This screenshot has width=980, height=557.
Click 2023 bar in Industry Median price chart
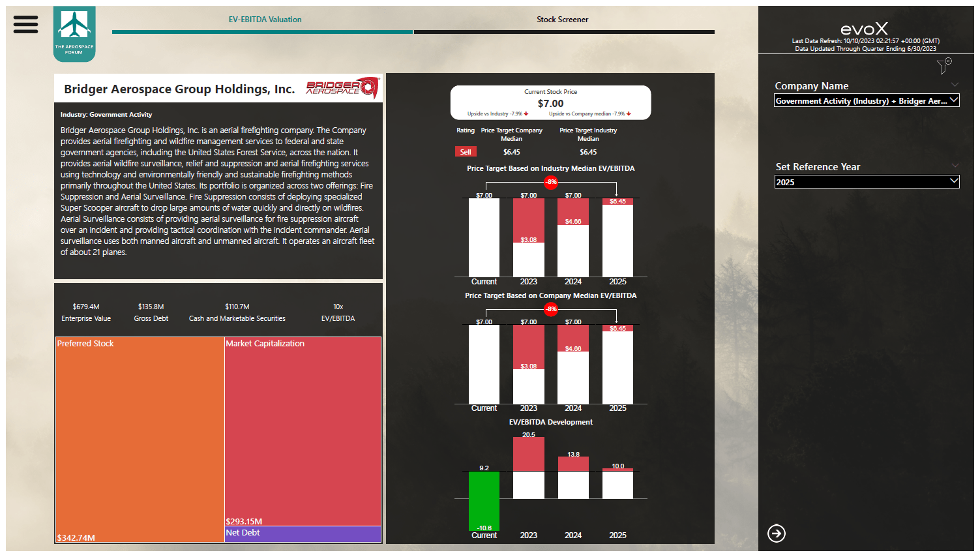(529, 237)
